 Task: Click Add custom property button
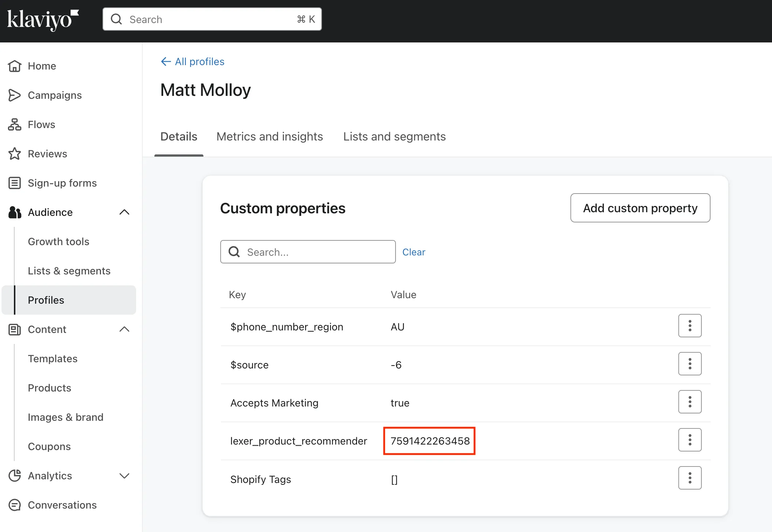640,208
